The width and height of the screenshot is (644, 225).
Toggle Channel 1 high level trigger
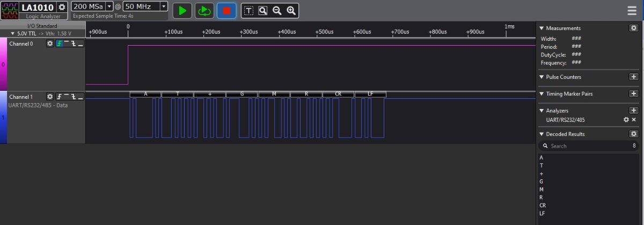pyautogui.click(x=66, y=97)
